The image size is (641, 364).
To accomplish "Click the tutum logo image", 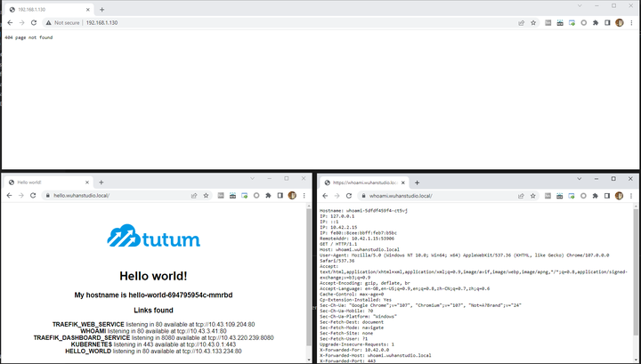I will pyautogui.click(x=154, y=236).
